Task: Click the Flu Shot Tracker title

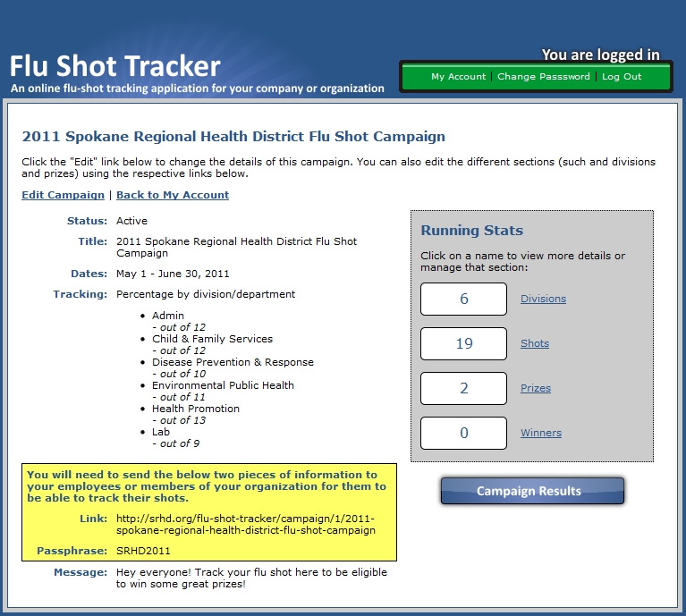Action: pos(115,66)
